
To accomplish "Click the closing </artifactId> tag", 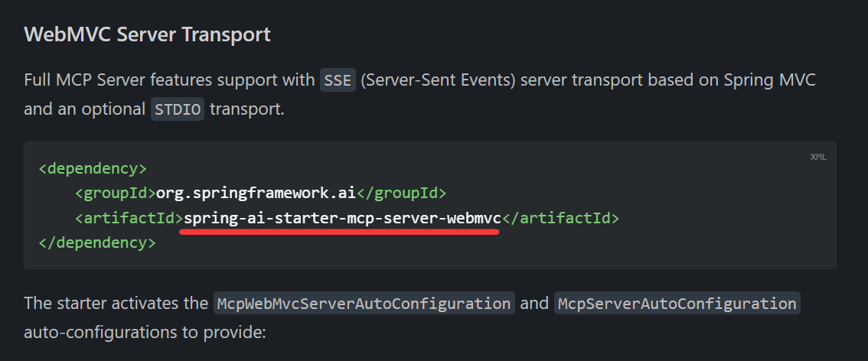I will (x=560, y=219).
